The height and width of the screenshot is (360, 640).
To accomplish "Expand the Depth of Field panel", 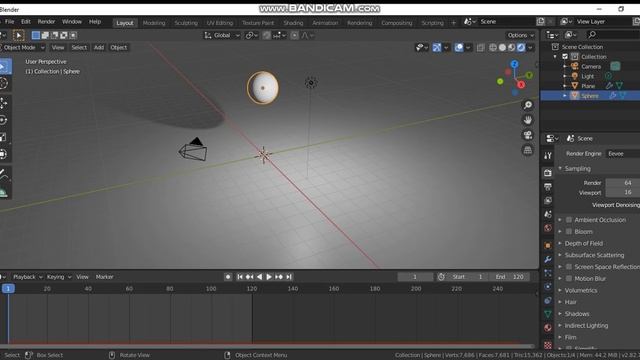I will click(584, 243).
